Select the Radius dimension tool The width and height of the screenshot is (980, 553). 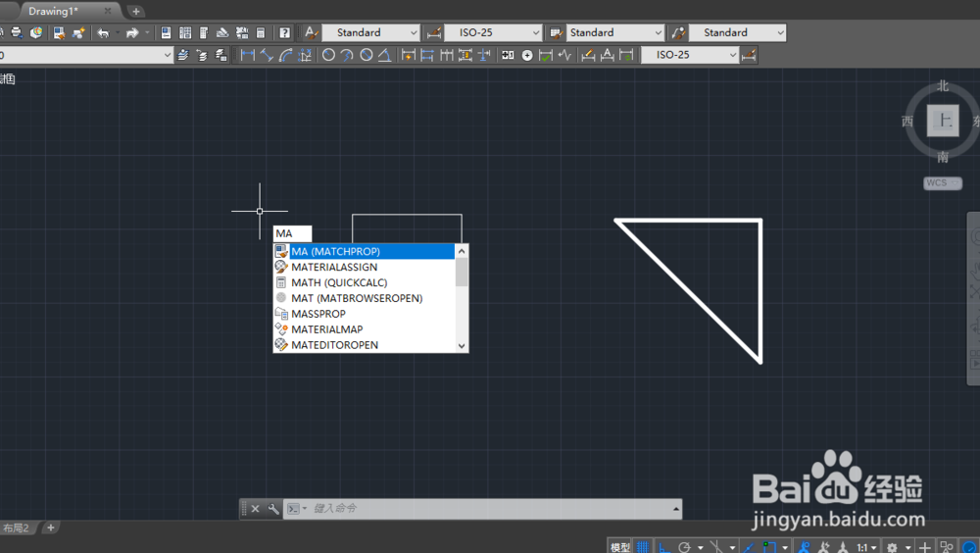[328, 55]
